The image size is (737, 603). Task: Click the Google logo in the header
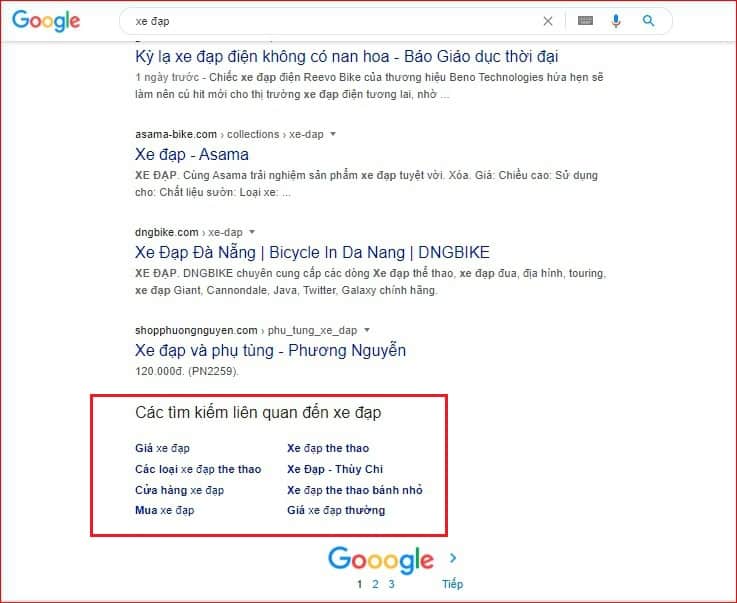46,21
